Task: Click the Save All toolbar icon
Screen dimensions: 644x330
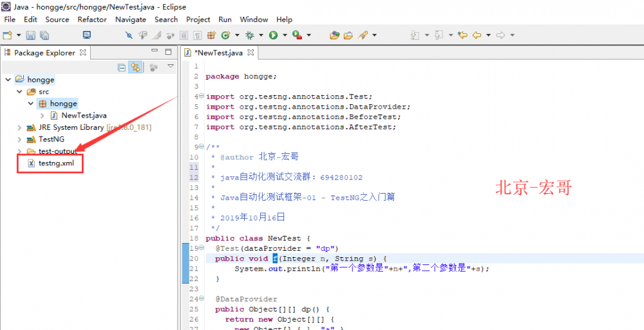Action: click(x=44, y=35)
